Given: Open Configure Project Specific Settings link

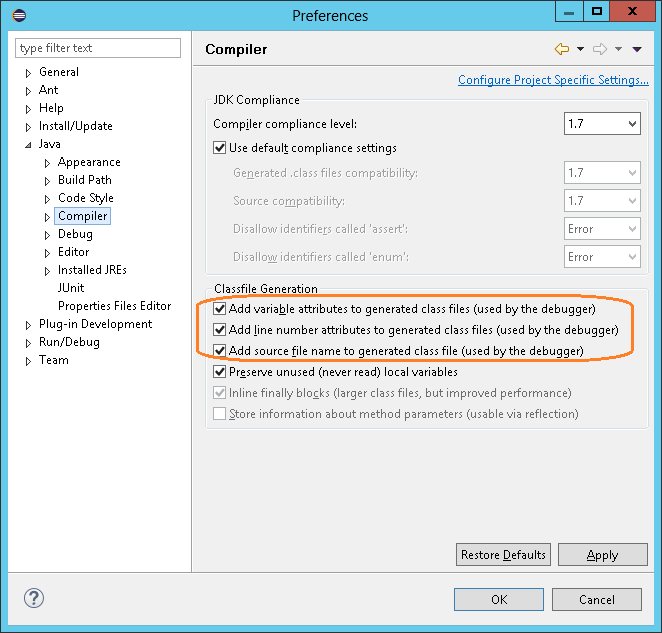Looking at the screenshot, I should click(x=553, y=80).
